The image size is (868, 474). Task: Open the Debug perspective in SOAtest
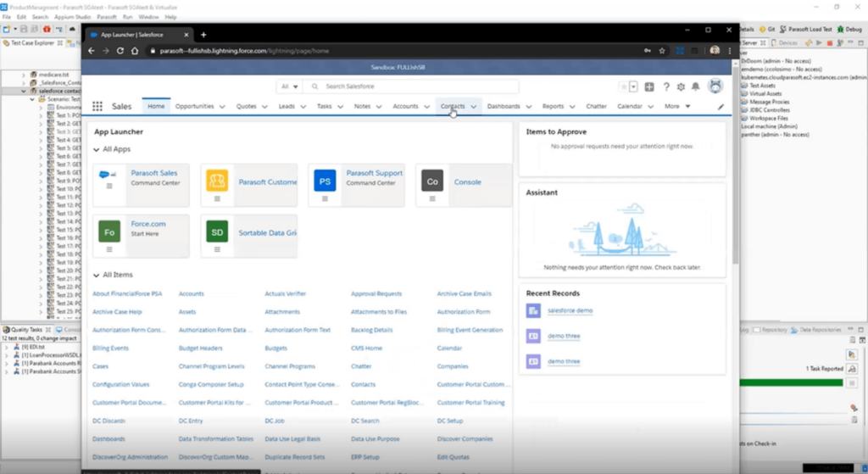(x=849, y=30)
